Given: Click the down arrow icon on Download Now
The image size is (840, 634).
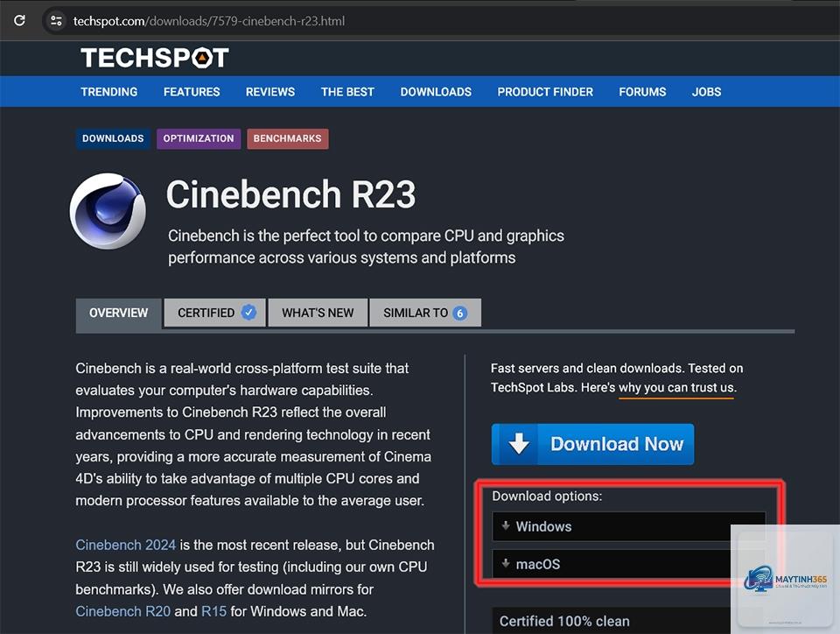Looking at the screenshot, I should tap(519, 444).
